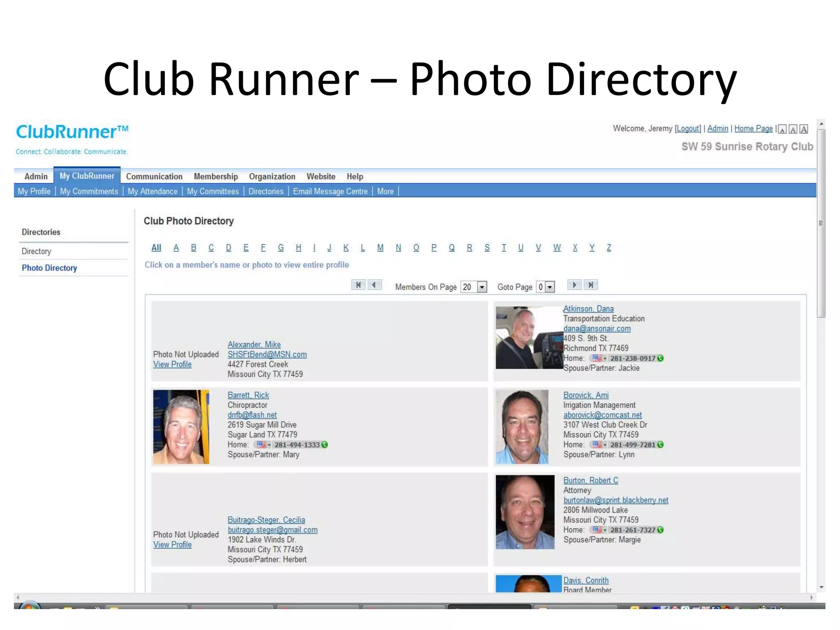The height and width of the screenshot is (630, 840).
Task: Open the Website menu
Action: tap(321, 176)
